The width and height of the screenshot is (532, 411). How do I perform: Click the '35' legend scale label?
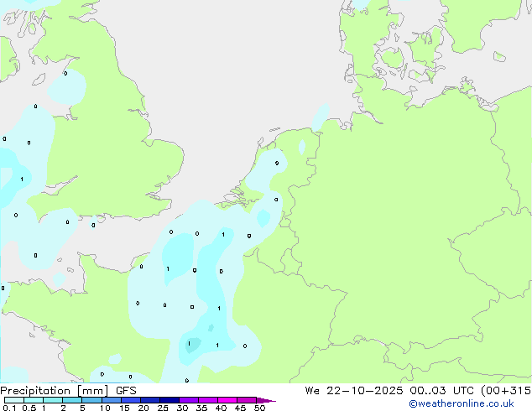coord(201,408)
